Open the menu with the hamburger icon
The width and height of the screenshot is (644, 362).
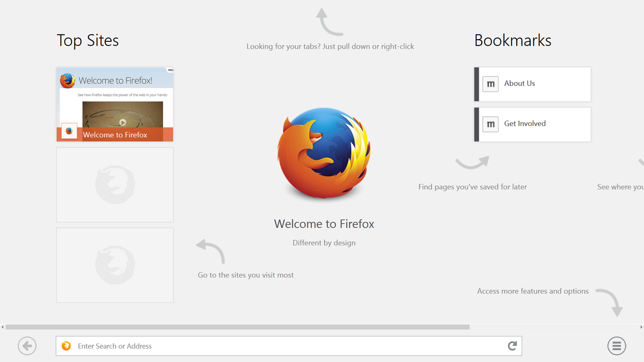pyautogui.click(x=616, y=346)
